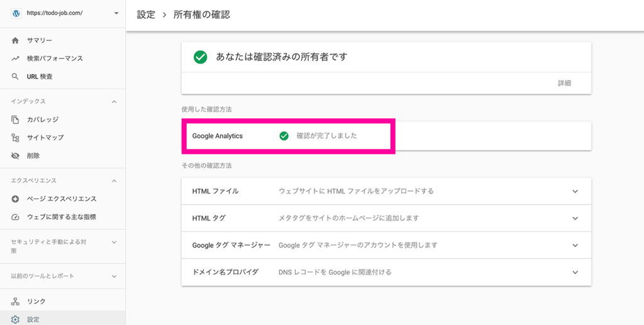Viewport: 644px width, 325px height.
Task: Click the 所有権の確認 breadcrumb title
Action: pos(202,15)
